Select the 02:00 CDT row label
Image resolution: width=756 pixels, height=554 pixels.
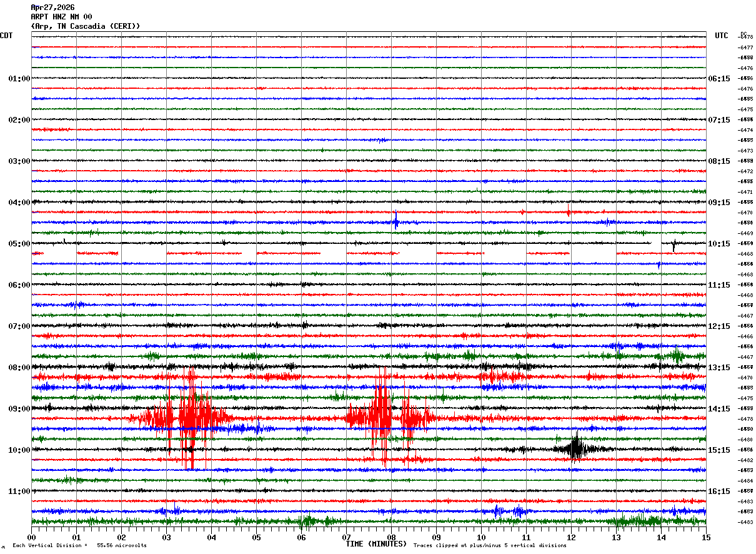point(19,120)
